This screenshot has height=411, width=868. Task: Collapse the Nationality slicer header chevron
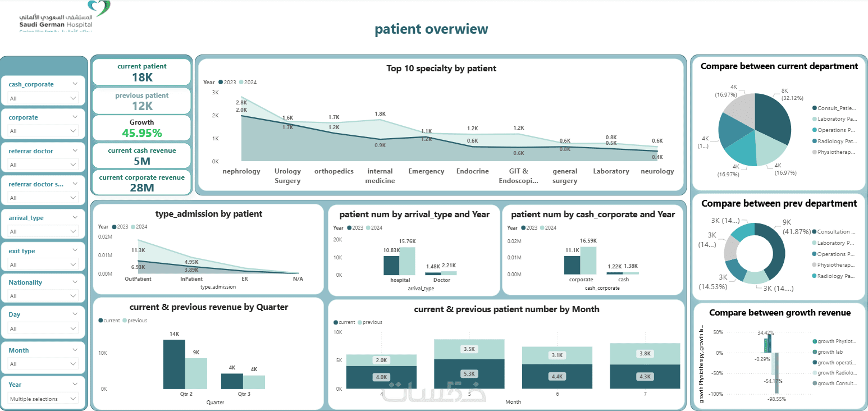76,282
